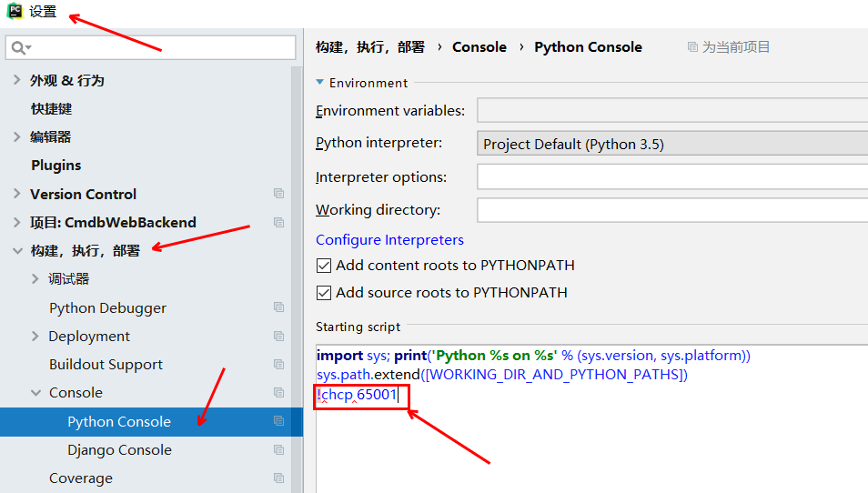Click the 'import sys; print' script line
868x493 pixels.
pyautogui.click(x=533, y=356)
